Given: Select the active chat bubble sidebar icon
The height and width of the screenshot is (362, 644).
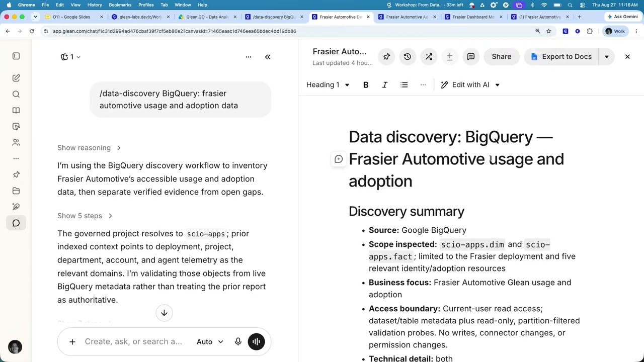Looking at the screenshot, I should click(16, 223).
